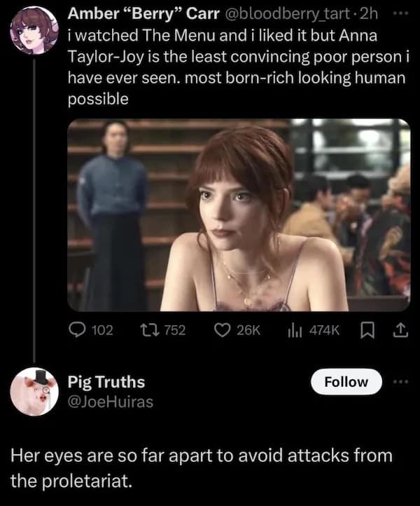
Task: Click the Pig Truths display name
Action: point(106,382)
